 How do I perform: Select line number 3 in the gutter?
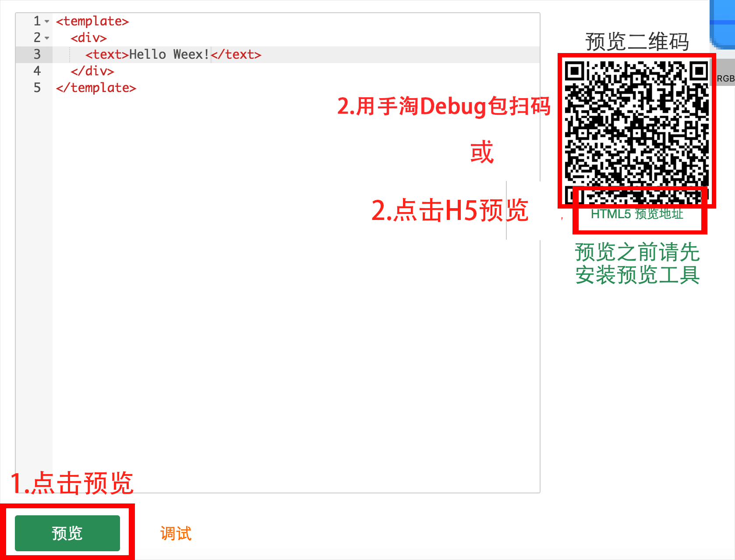tap(37, 54)
